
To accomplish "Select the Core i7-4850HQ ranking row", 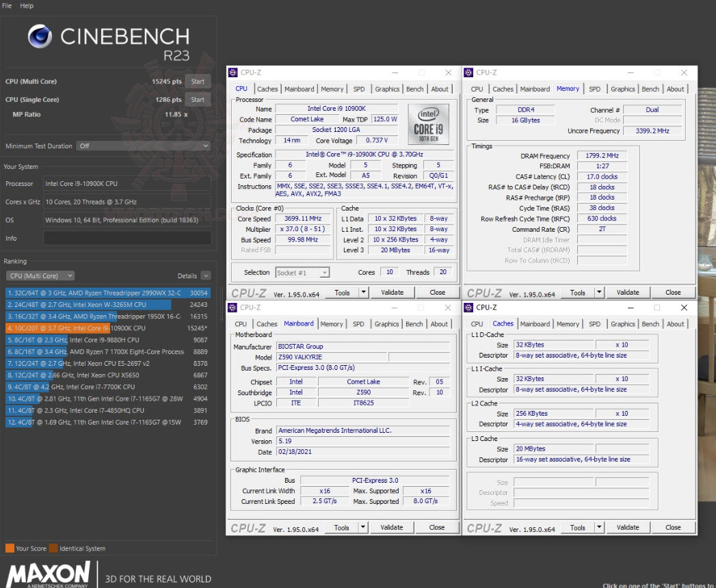I will [108, 410].
